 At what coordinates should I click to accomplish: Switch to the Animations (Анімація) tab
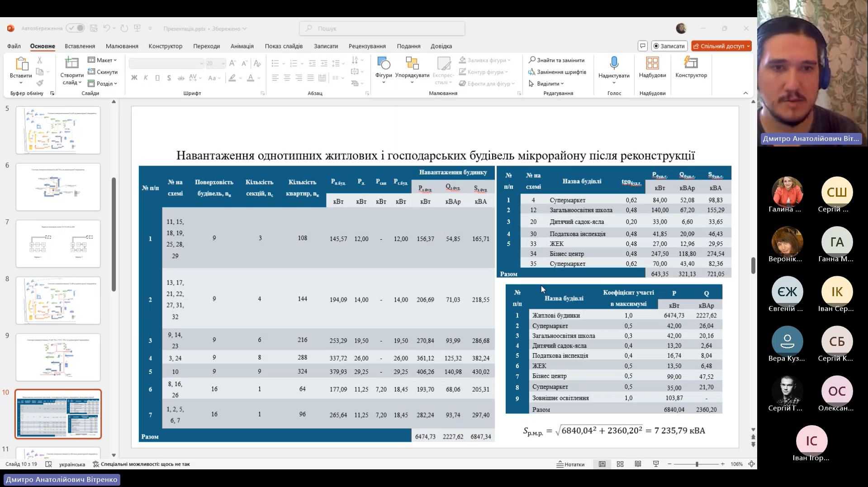pyautogui.click(x=242, y=46)
